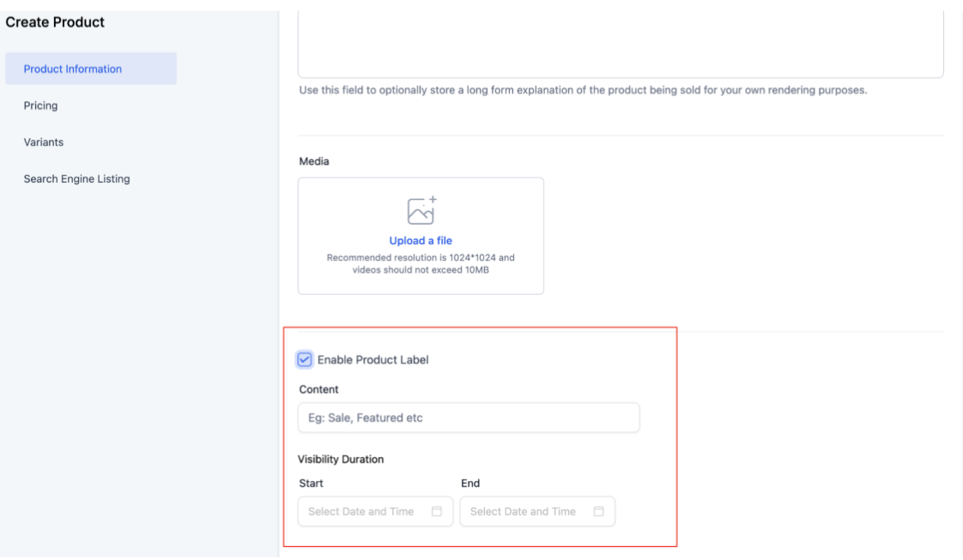
Task: Click the "Enable Product Label" label text
Action: 372,360
